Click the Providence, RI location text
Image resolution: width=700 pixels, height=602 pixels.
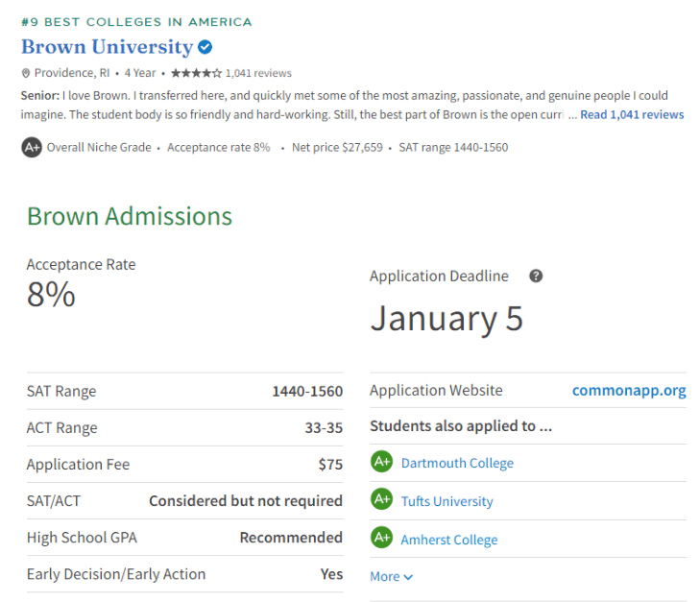(72, 73)
